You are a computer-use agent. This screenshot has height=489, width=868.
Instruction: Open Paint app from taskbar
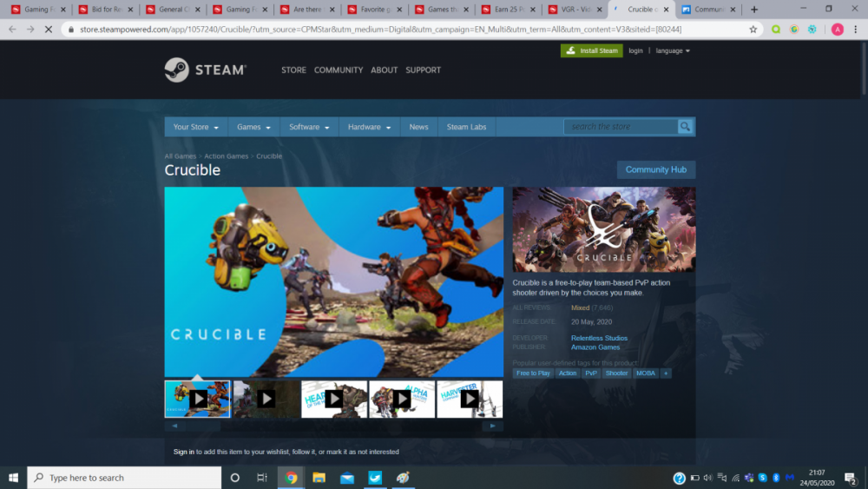[x=403, y=478]
